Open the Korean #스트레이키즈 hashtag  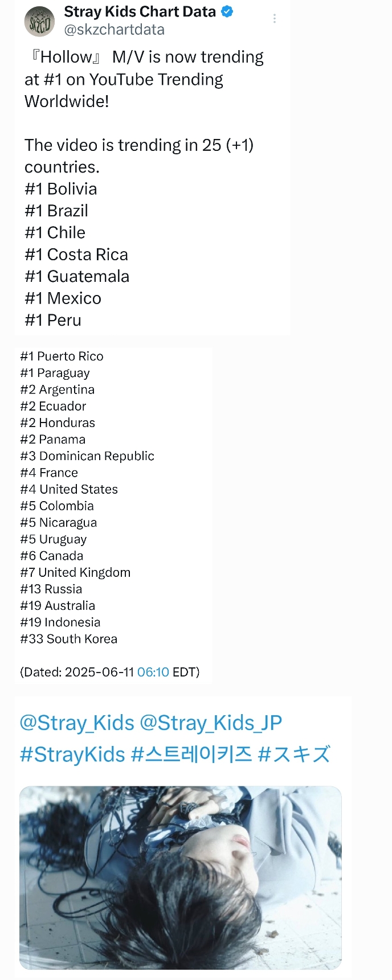(191, 755)
